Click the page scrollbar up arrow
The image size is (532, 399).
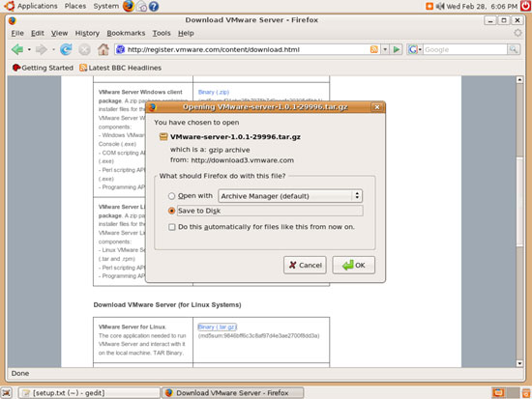pyautogui.click(x=519, y=79)
